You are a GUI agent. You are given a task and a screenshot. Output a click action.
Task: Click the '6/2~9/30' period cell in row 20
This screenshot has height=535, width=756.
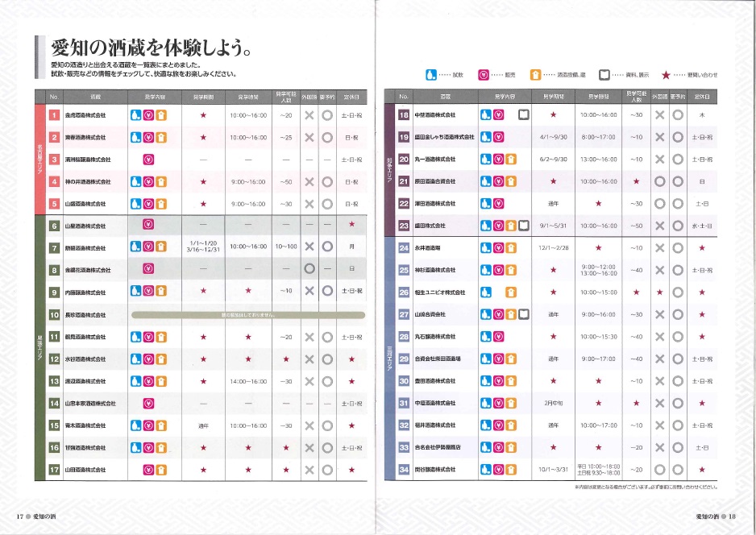tap(554, 159)
